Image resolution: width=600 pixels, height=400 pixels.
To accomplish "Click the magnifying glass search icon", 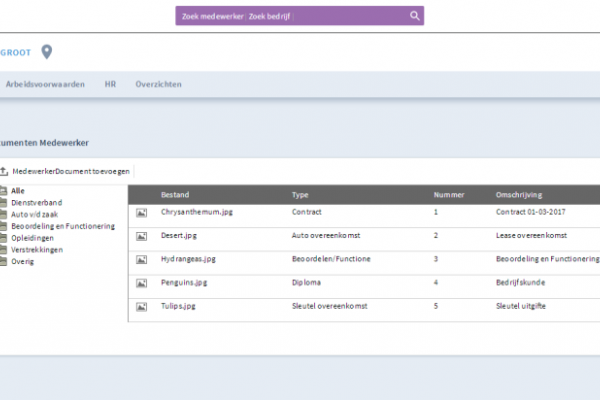I will (415, 16).
